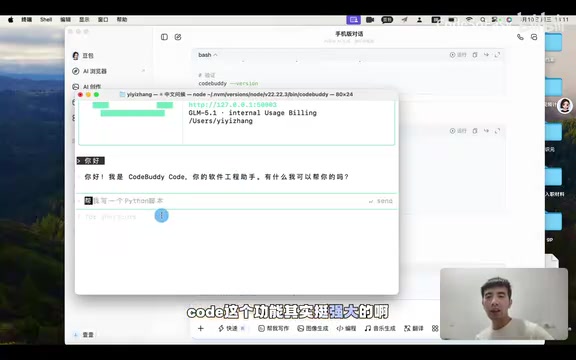Viewport: 576px width, 360px height.
Task: Click the plus attachment button in Doubao
Action: [x=201, y=328]
